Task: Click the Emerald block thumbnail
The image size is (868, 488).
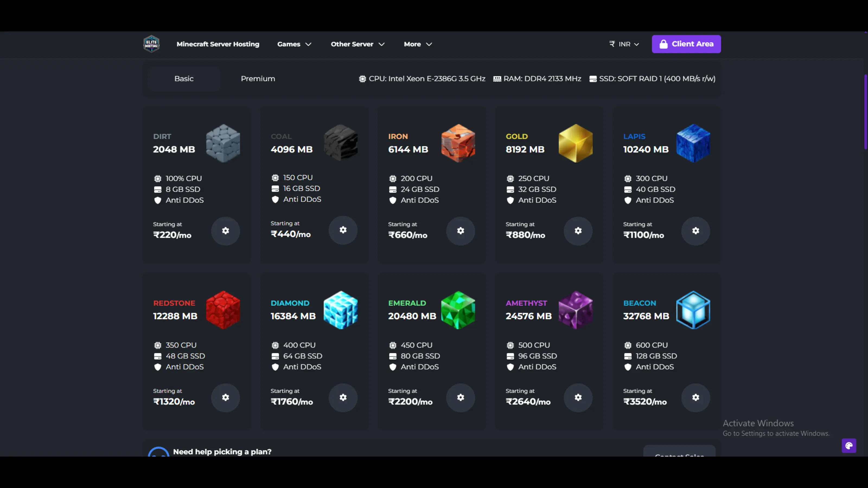Action: (458, 310)
